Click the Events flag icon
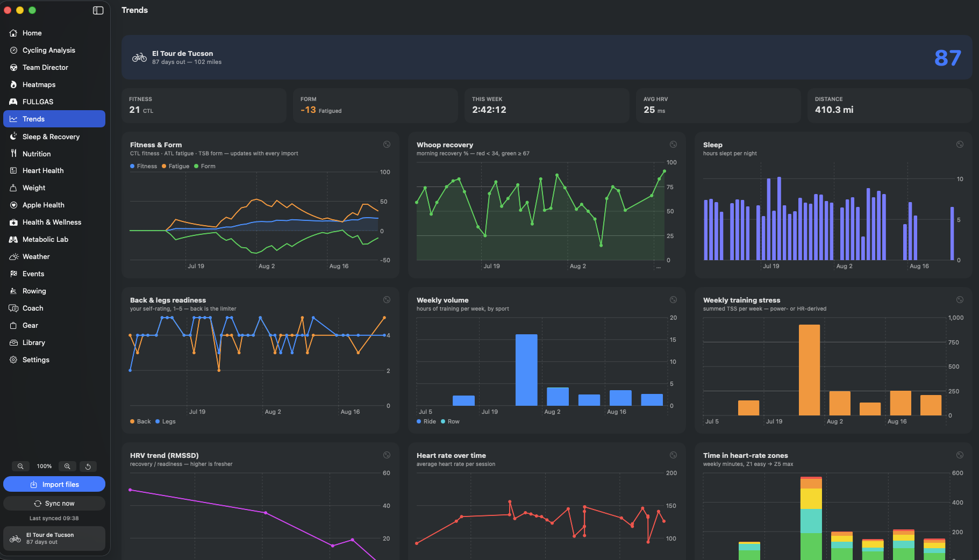 point(13,274)
